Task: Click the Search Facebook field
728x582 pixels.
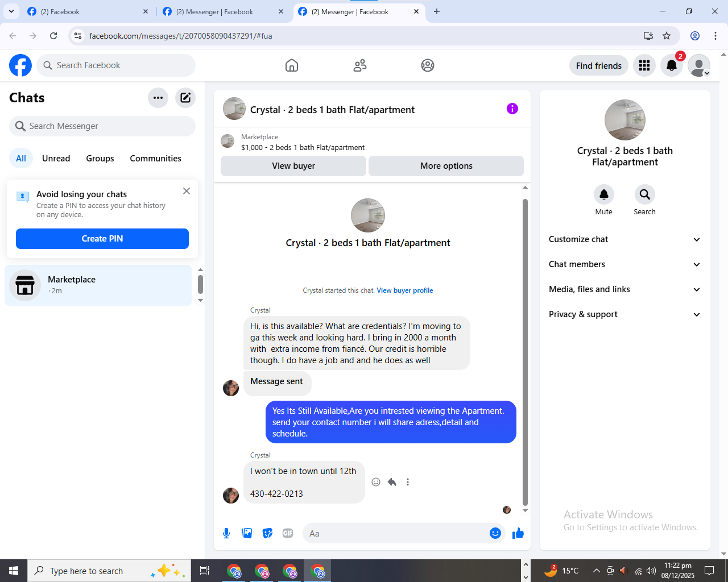Action: (116, 65)
